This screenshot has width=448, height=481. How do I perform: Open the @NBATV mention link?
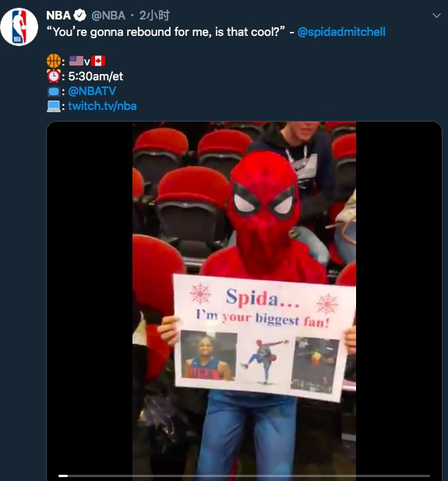coord(92,91)
